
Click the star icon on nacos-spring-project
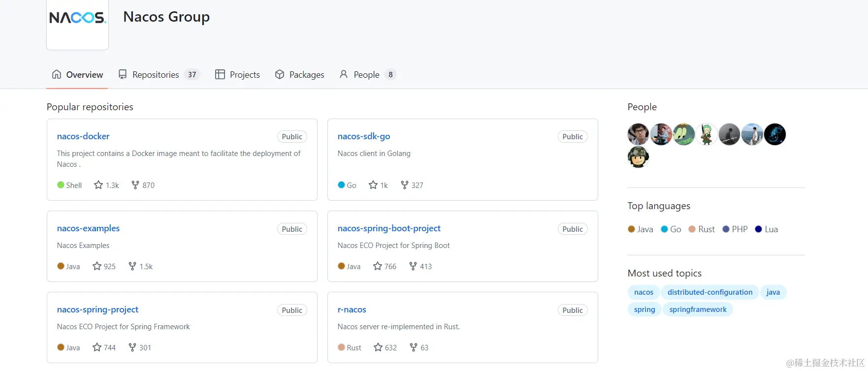pyautogui.click(x=97, y=347)
